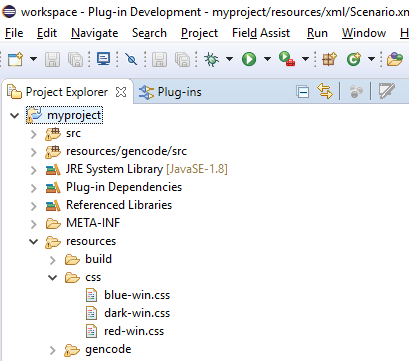Open dropdown arrow next to Run icon
Viewport: 409px width, 361px height.
(x=267, y=59)
